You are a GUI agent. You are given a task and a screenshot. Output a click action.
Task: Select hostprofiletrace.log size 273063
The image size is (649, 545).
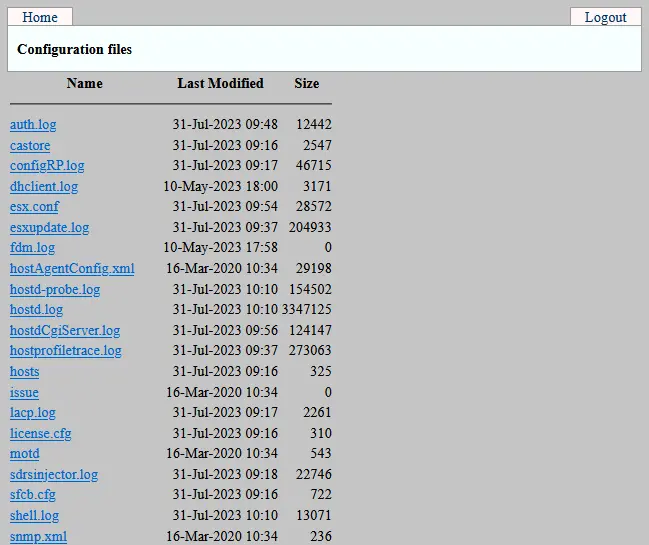click(x=310, y=351)
